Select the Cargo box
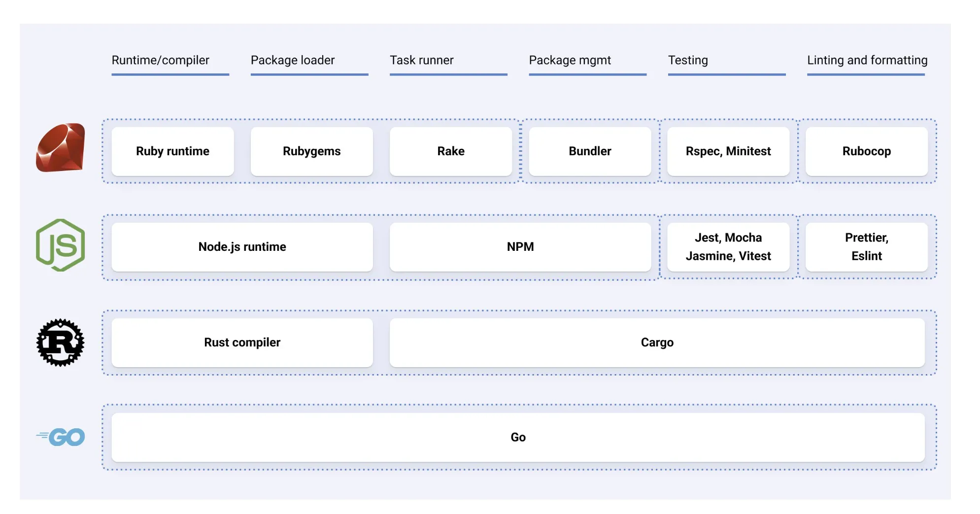This screenshot has height=514, width=980. (x=657, y=342)
